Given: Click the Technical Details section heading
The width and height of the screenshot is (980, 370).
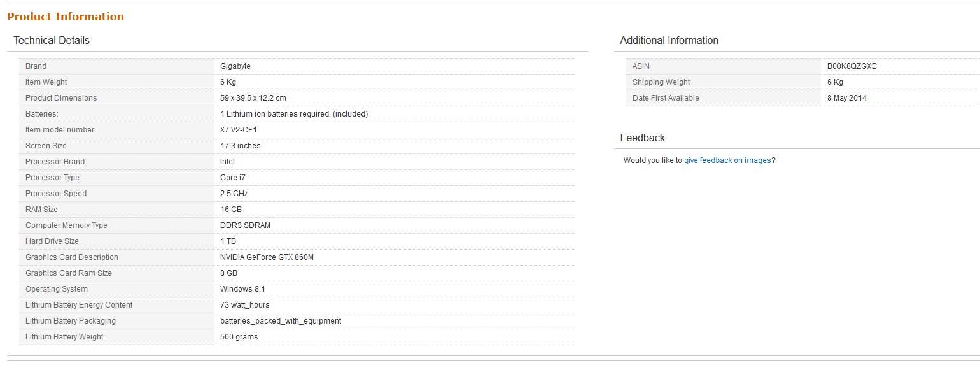Looking at the screenshot, I should [x=52, y=41].
